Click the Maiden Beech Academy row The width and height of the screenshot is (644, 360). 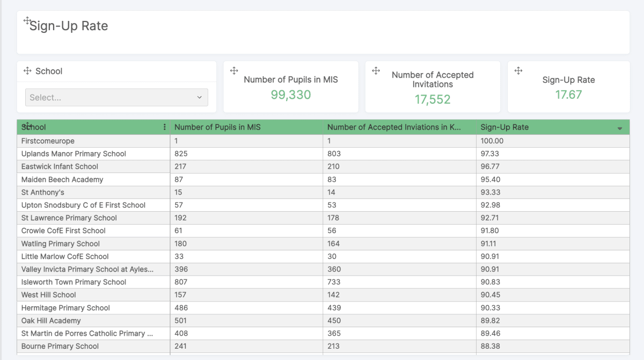(x=62, y=179)
